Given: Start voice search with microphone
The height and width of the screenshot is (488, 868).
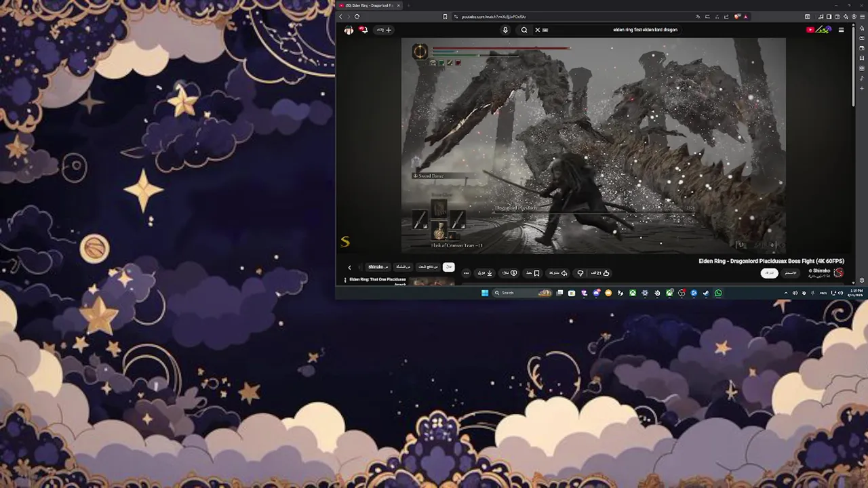Looking at the screenshot, I should point(505,30).
